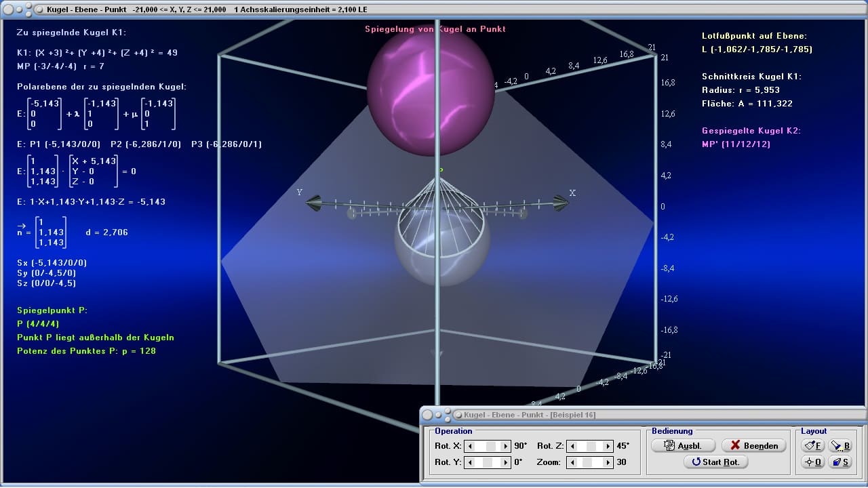Decrease Rot. Z with left arrow
This screenshot has height=488, width=868.
pyautogui.click(x=572, y=446)
